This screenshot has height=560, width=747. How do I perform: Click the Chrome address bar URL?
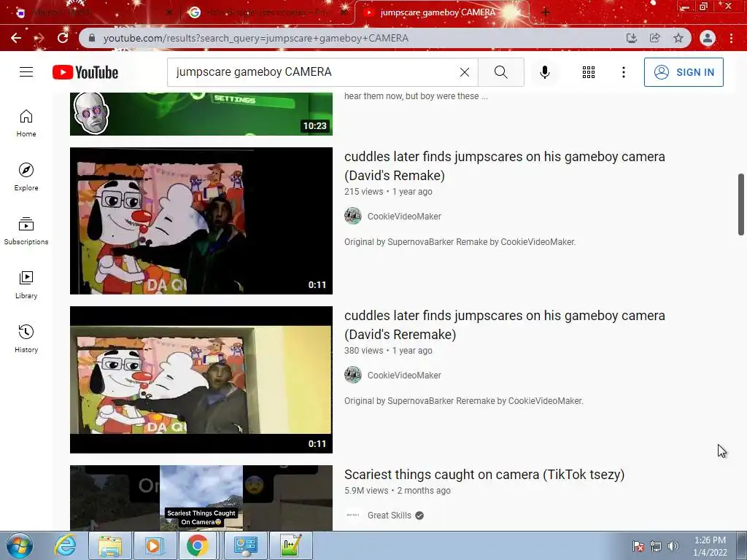point(256,38)
